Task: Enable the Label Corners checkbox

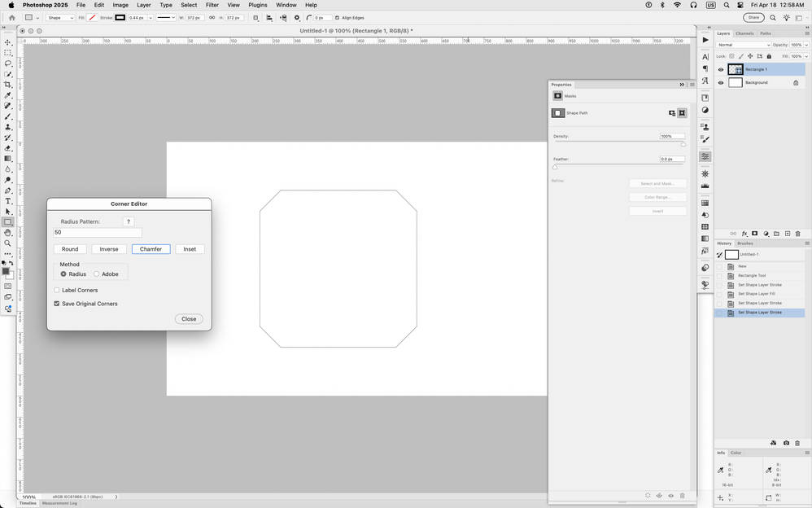Action: [x=57, y=290]
